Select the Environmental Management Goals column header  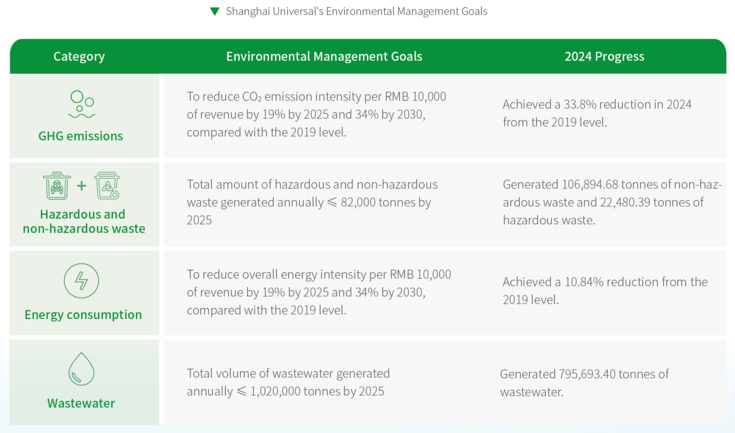point(324,57)
